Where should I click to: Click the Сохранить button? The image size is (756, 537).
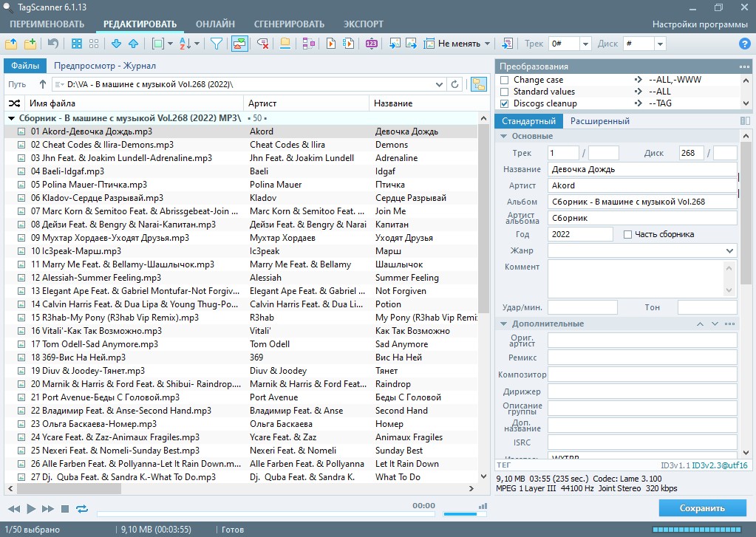tap(702, 508)
